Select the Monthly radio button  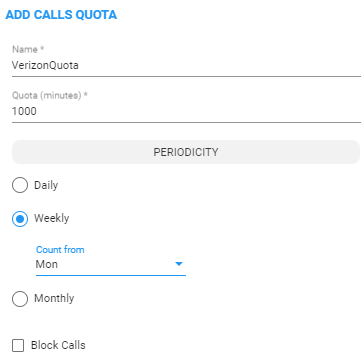point(20,299)
